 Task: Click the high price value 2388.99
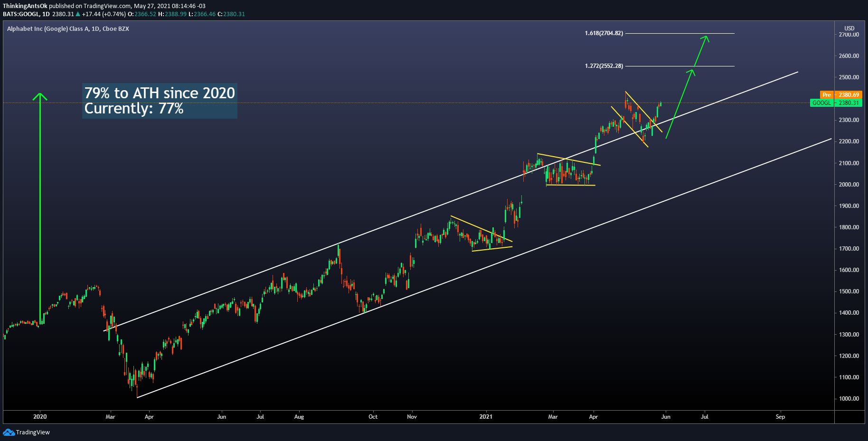coord(176,14)
